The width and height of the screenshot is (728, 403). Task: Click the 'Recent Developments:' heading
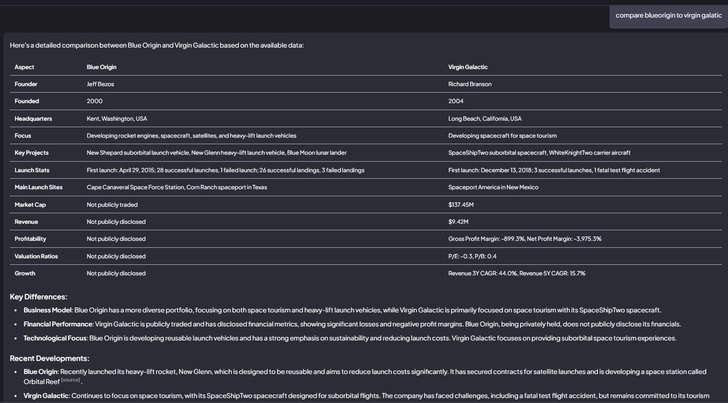tap(48, 357)
